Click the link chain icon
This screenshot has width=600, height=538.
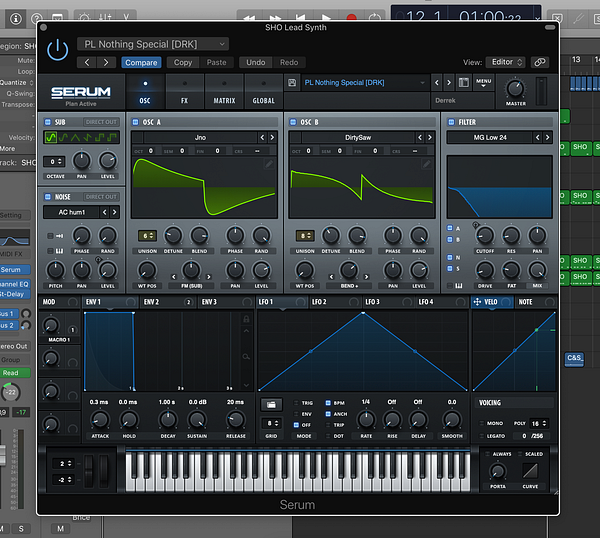(540, 62)
